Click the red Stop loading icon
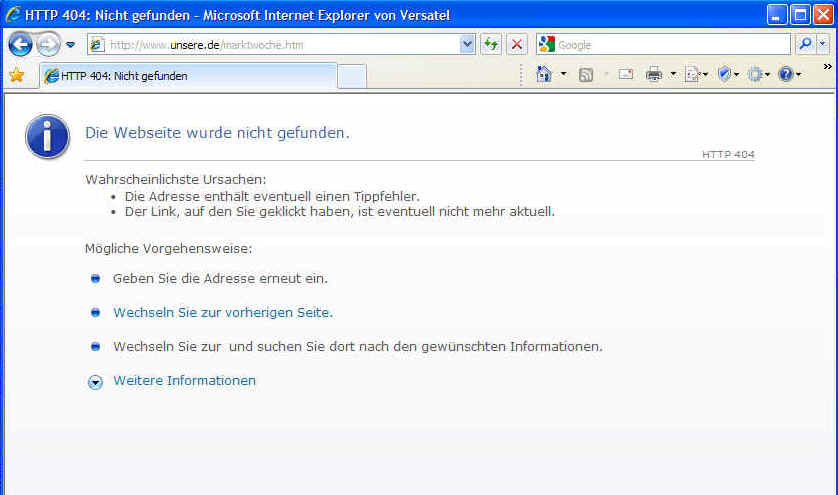The image size is (838, 495). coord(516,45)
